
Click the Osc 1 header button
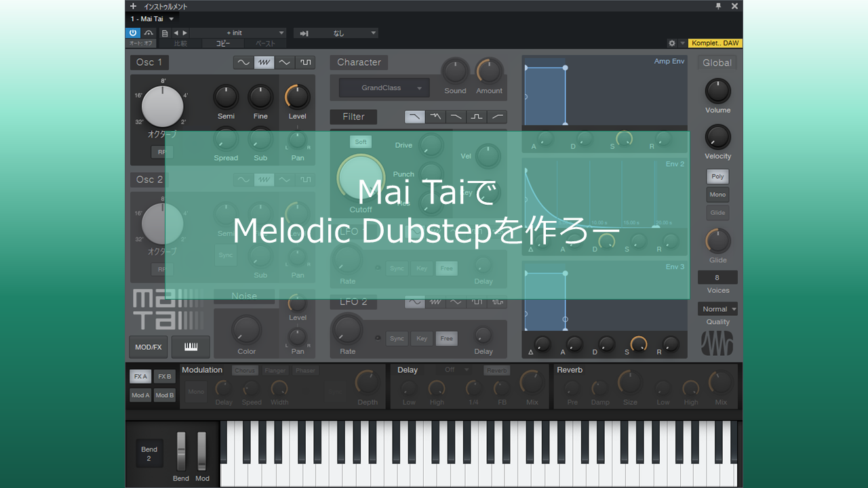click(x=149, y=62)
